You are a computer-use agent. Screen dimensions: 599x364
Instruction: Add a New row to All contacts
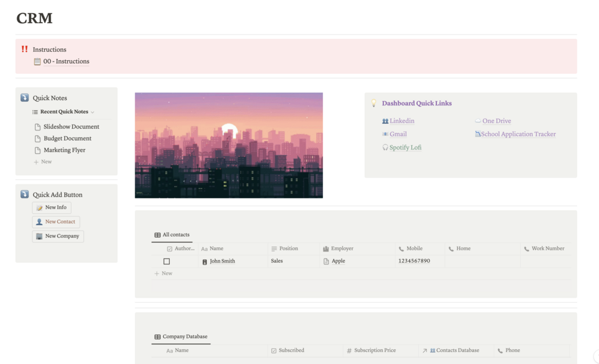(x=163, y=273)
